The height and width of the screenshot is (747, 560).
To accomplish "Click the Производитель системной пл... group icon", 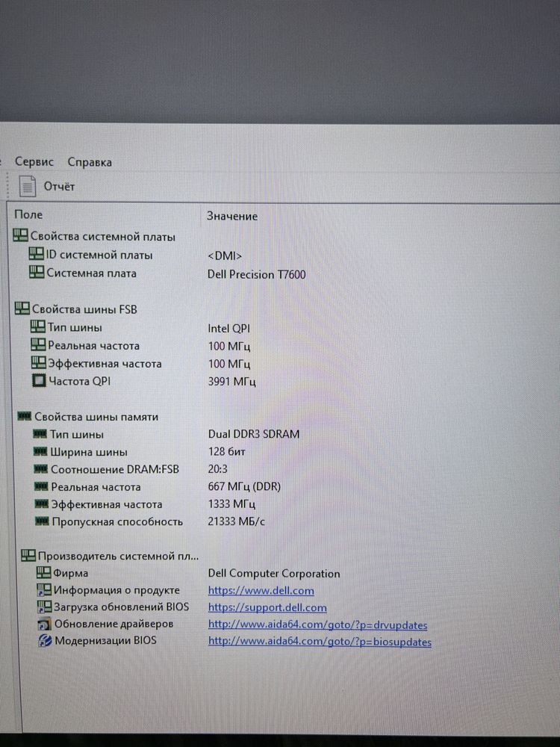I will 28,555.
